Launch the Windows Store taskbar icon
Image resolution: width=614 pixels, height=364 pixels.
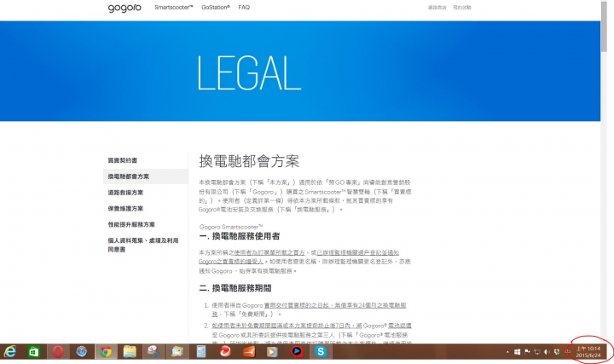click(x=33, y=351)
